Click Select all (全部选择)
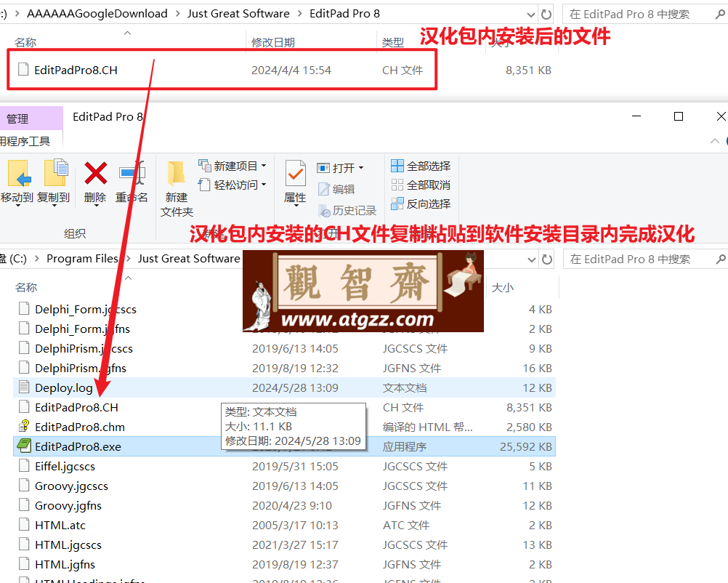Screen dimensions: 728x583 pyautogui.click(x=421, y=166)
